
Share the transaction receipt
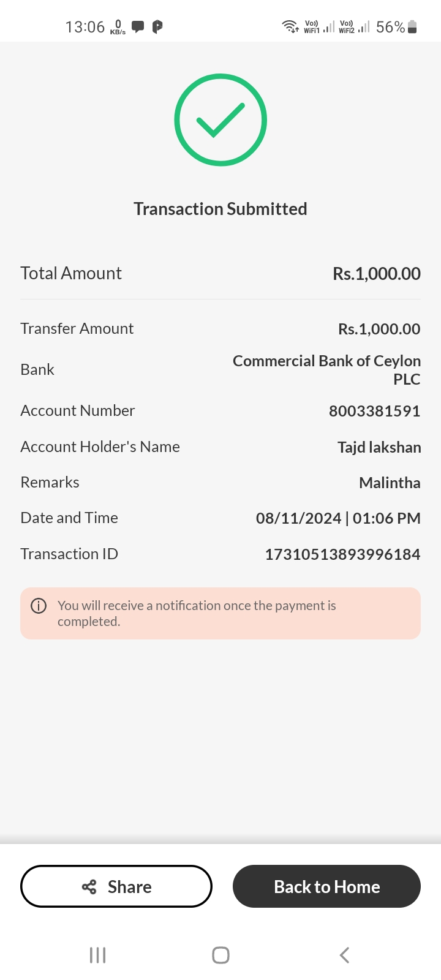tap(116, 886)
